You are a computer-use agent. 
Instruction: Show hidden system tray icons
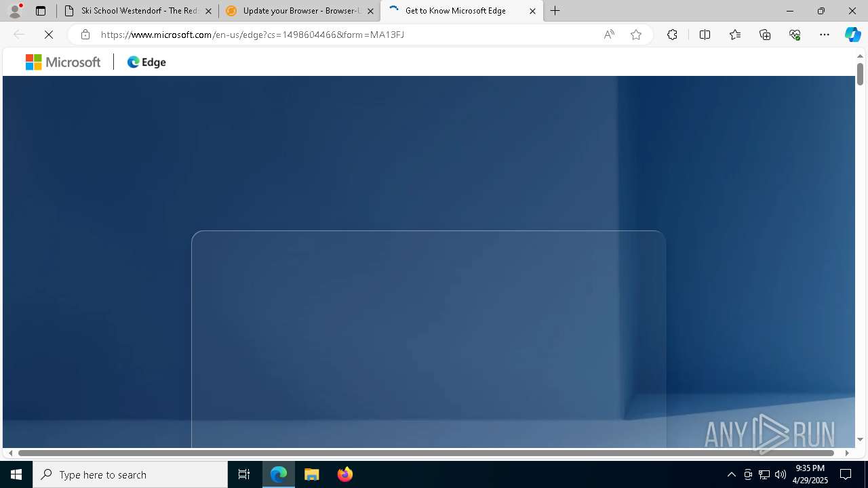pyautogui.click(x=731, y=474)
